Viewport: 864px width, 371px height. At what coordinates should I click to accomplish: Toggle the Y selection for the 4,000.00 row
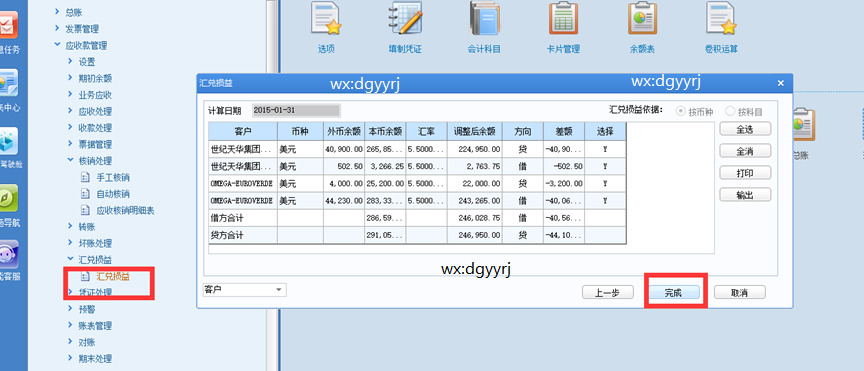click(605, 184)
